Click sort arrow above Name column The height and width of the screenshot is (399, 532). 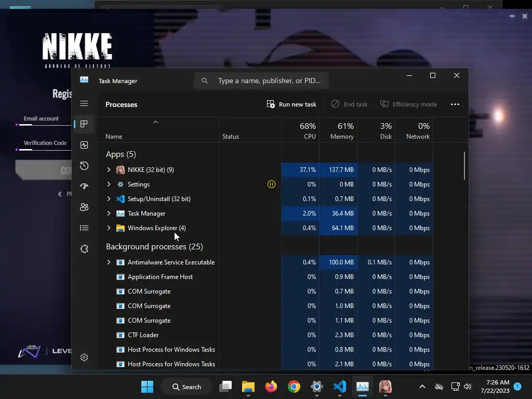coord(155,122)
